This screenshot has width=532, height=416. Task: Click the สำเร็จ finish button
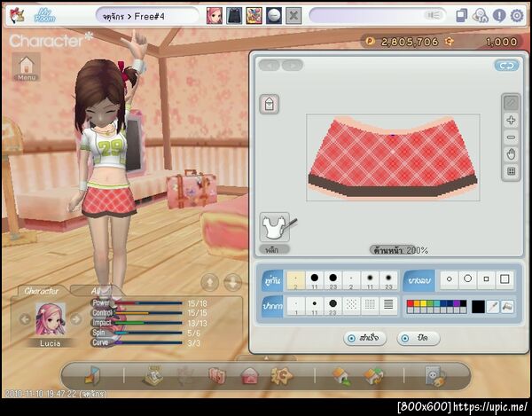pyautogui.click(x=364, y=338)
